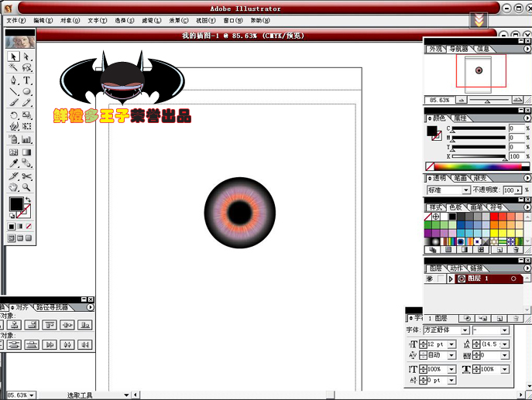Screen dimensions: 532x400
Task: Open 选取工具 status bar dropdown
Action: pyautogui.click(x=126, y=395)
